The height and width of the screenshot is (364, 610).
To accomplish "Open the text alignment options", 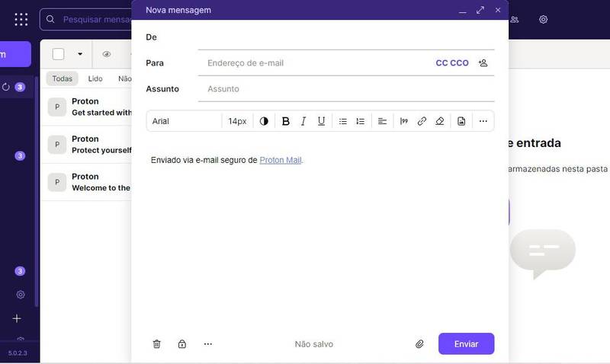I will pos(383,121).
